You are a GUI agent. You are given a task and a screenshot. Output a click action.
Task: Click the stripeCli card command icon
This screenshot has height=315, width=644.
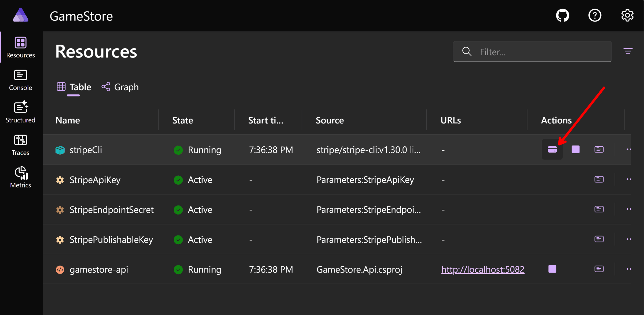tap(552, 149)
